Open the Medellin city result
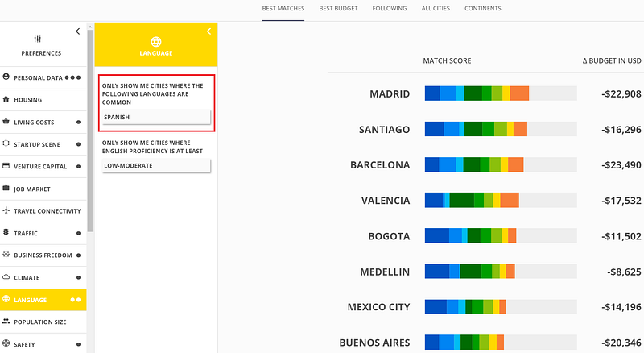Image resolution: width=644 pixels, height=353 pixels. coord(385,272)
